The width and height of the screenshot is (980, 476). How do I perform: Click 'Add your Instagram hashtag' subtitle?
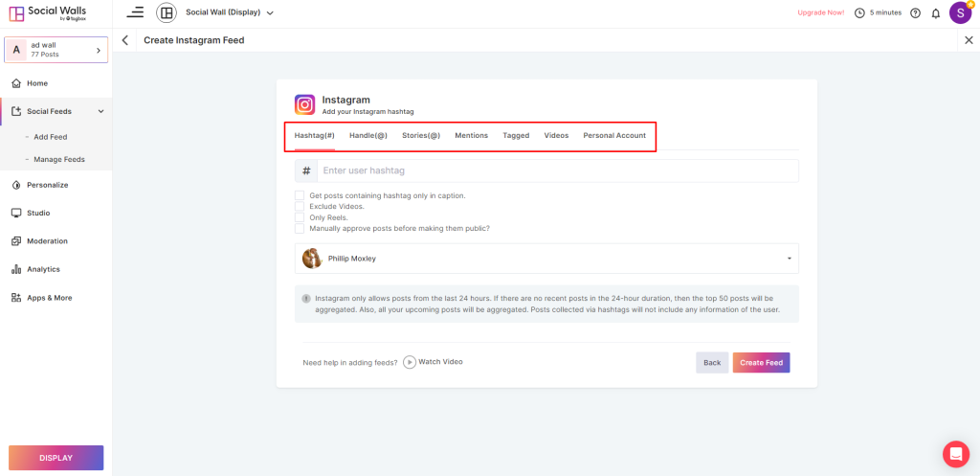(368, 112)
